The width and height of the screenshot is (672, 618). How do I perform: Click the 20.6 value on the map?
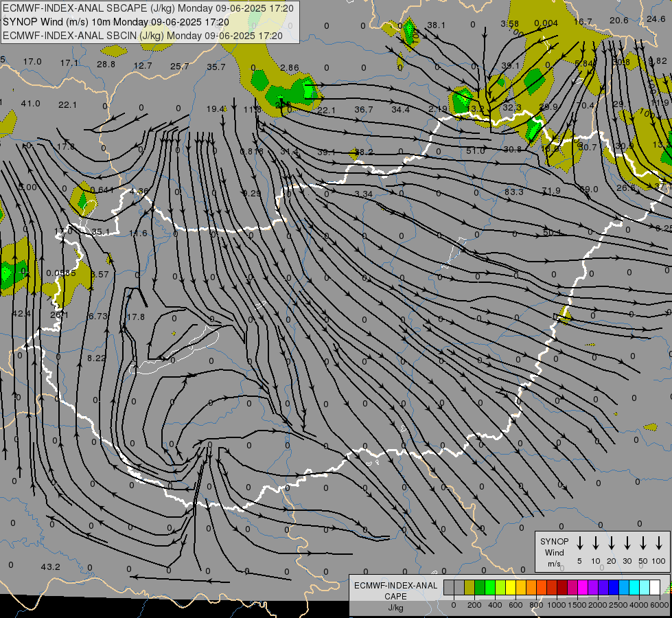tap(619, 20)
